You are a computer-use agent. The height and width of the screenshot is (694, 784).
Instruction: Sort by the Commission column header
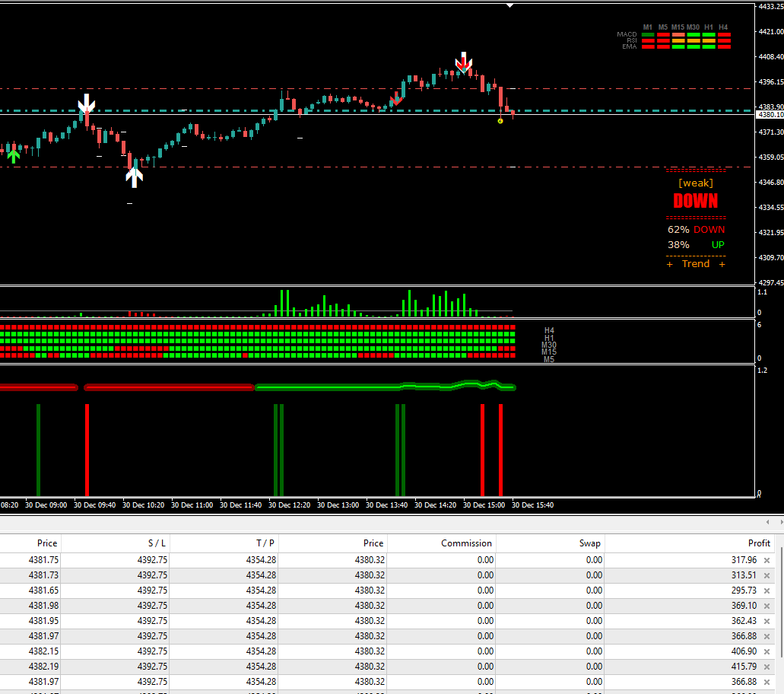[466, 543]
